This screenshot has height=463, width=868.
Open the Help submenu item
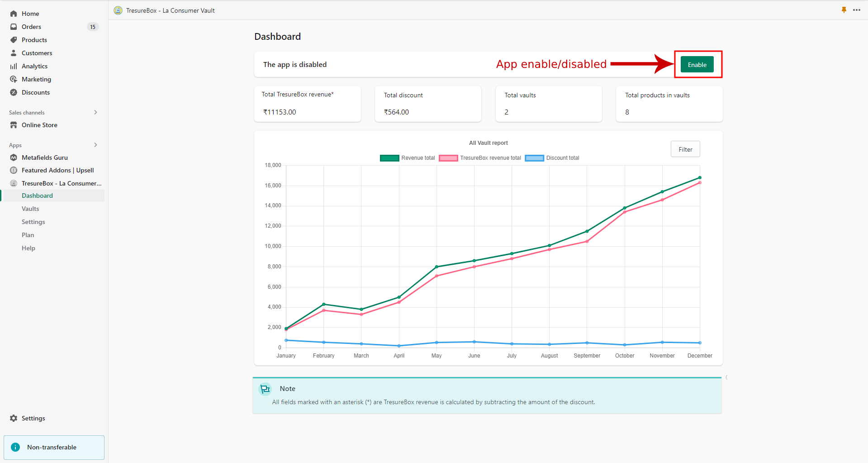28,248
